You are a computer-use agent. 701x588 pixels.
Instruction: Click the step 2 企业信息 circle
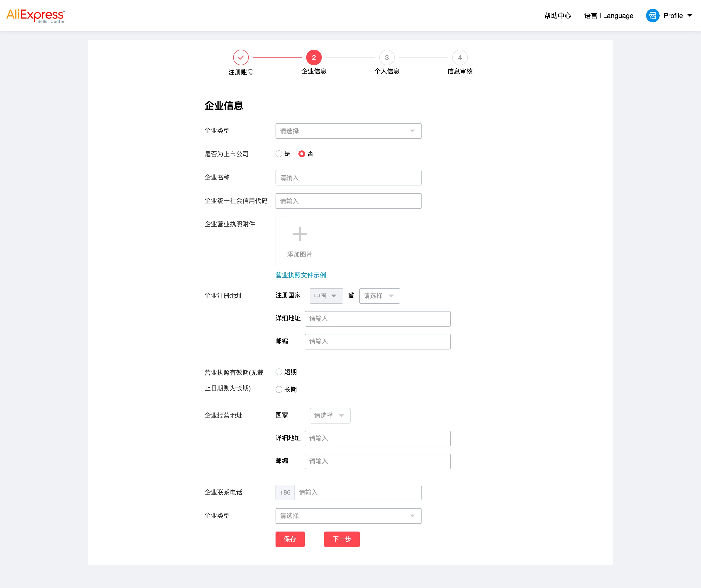pyautogui.click(x=314, y=57)
